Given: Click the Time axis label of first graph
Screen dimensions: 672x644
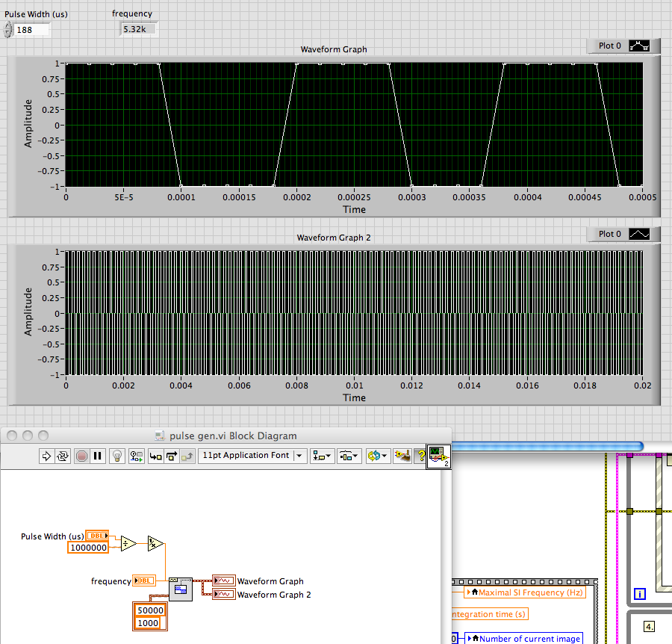Looking at the screenshot, I should click(354, 209).
